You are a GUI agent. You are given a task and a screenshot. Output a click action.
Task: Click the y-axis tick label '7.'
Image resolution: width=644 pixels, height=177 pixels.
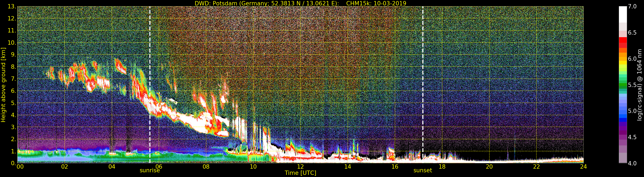coord(13,79)
